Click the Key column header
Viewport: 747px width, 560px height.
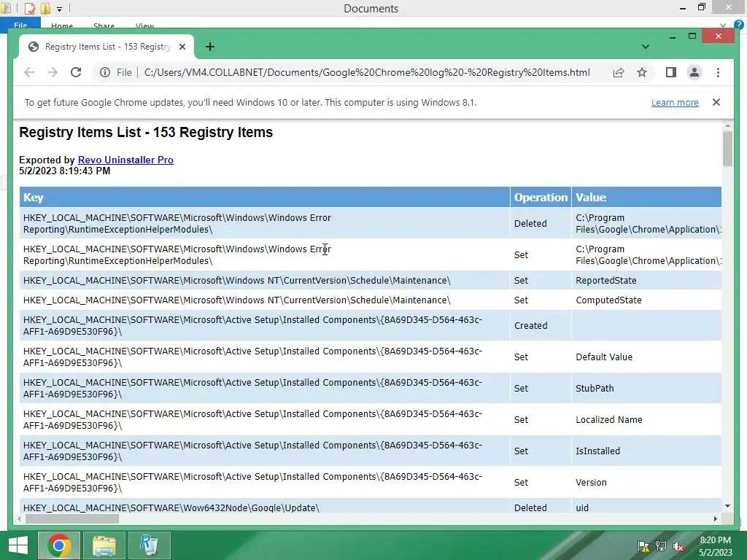pyautogui.click(x=265, y=197)
